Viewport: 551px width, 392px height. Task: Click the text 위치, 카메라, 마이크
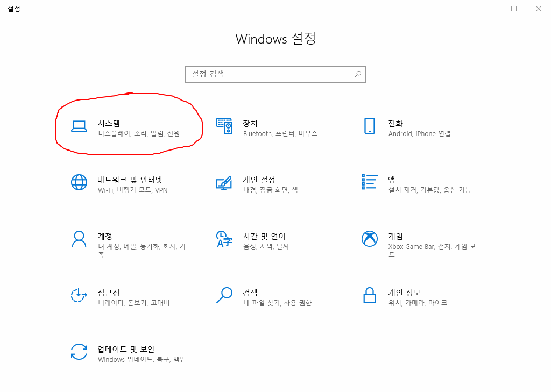point(418,303)
